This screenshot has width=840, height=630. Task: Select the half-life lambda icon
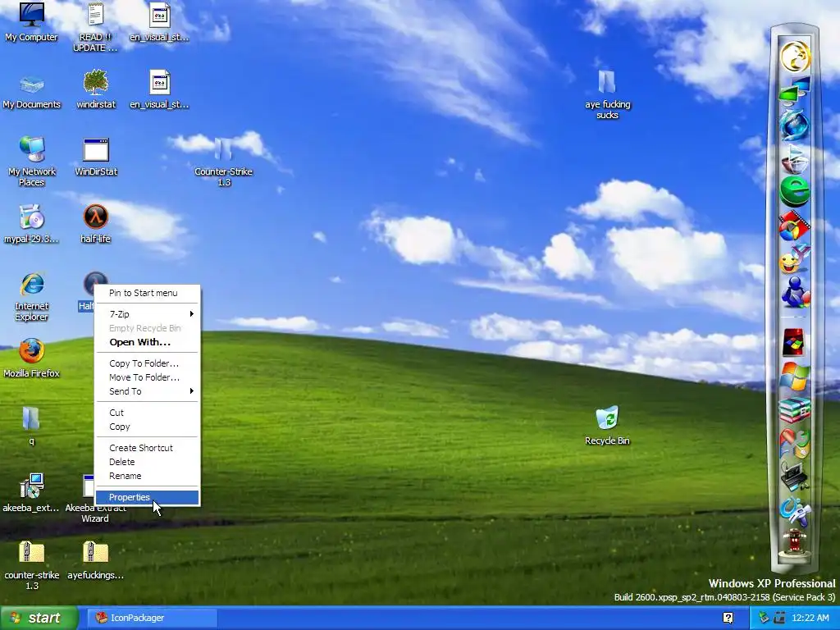96,217
